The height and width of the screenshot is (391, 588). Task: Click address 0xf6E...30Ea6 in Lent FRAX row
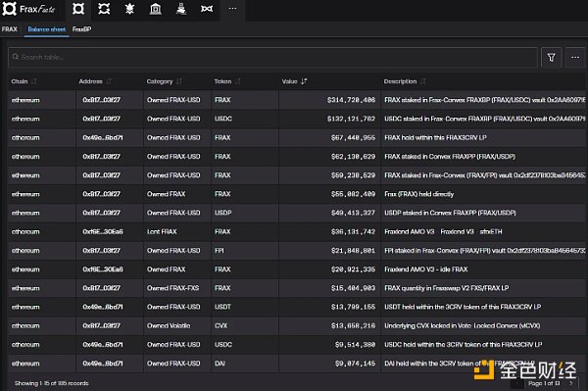point(103,231)
